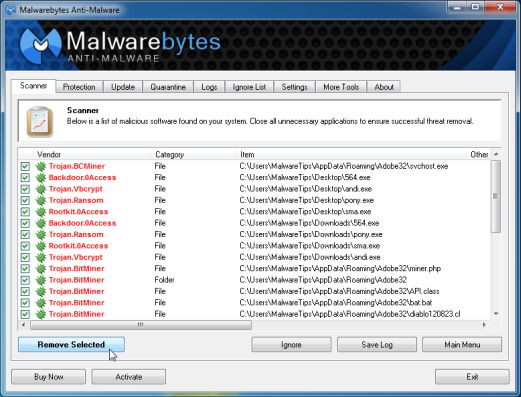Click the bug icon for miner.php row
The width and height of the screenshot is (521, 397).
(x=41, y=269)
